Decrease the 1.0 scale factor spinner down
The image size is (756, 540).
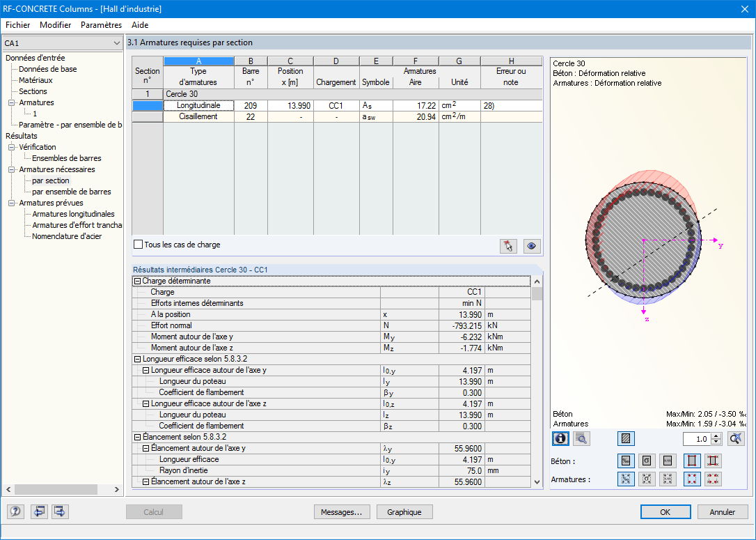(x=716, y=442)
